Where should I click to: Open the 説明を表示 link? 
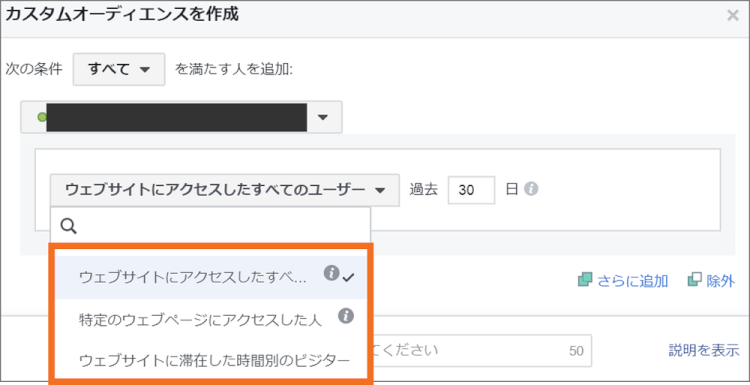[x=704, y=351]
